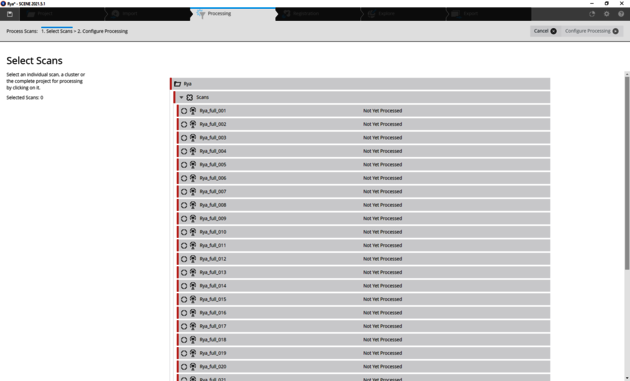Click the scanner icon of Rya_full_005
630x381 pixels.
coord(193,164)
